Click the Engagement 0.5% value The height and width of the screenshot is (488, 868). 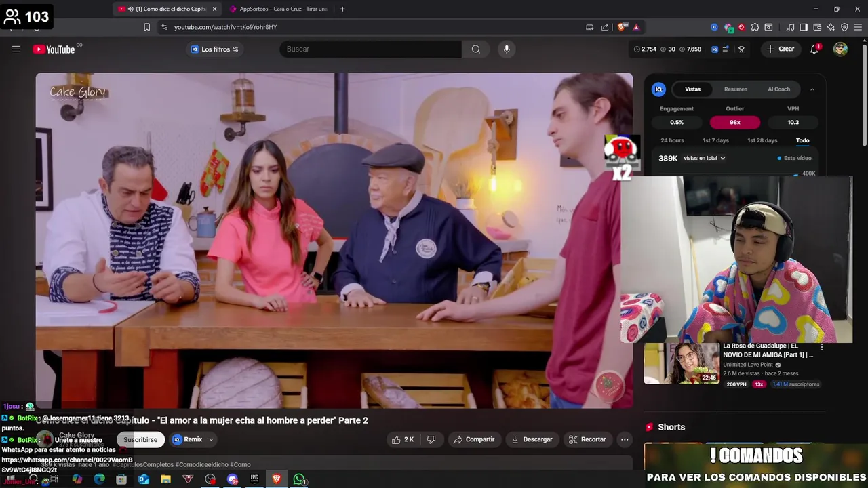[677, 123]
